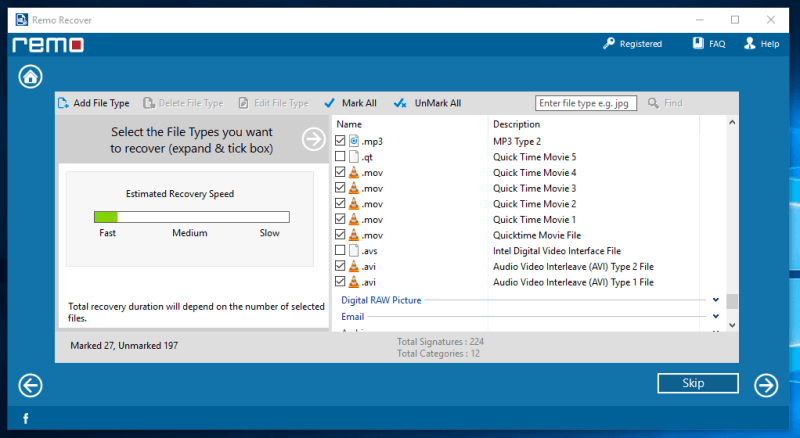800x438 pixels.
Task: Click the VLC icon of AVI Type 2 File
Action: [354, 266]
